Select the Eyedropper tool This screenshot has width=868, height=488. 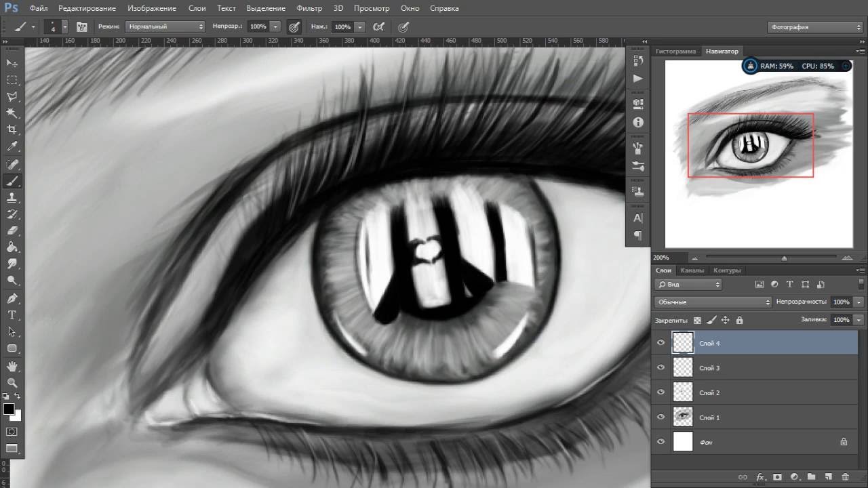(x=12, y=146)
